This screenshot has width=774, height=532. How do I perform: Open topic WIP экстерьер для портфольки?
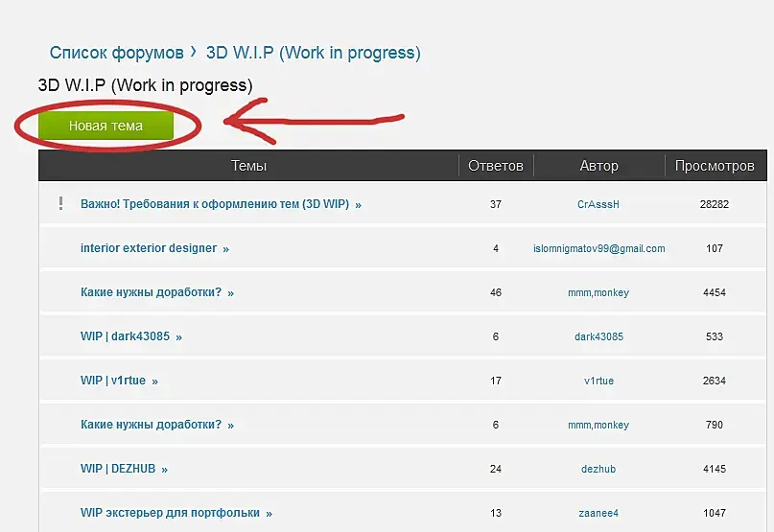(171, 513)
